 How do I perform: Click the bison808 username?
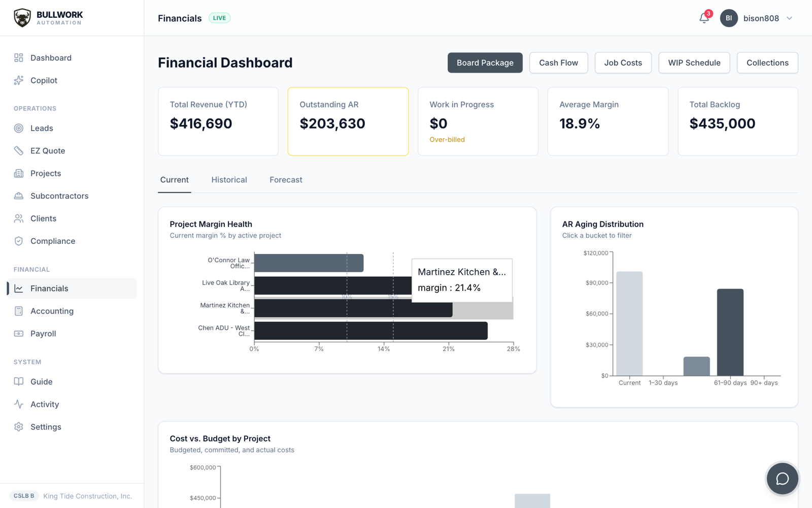[761, 18]
